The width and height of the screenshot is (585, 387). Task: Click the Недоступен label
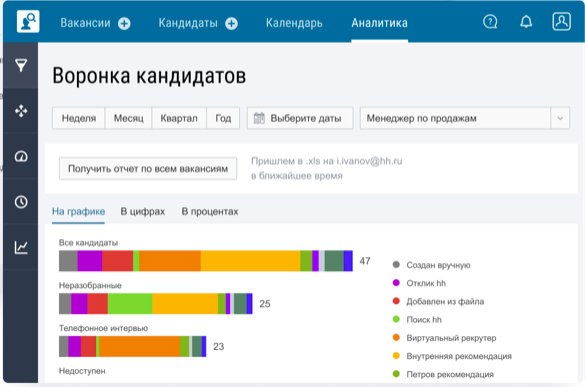click(x=82, y=371)
